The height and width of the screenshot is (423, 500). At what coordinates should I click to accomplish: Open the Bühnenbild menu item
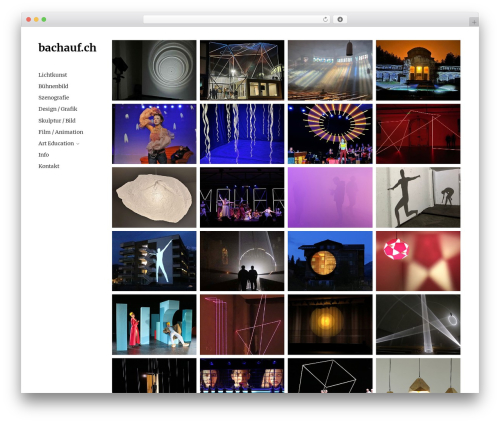point(53,86)
